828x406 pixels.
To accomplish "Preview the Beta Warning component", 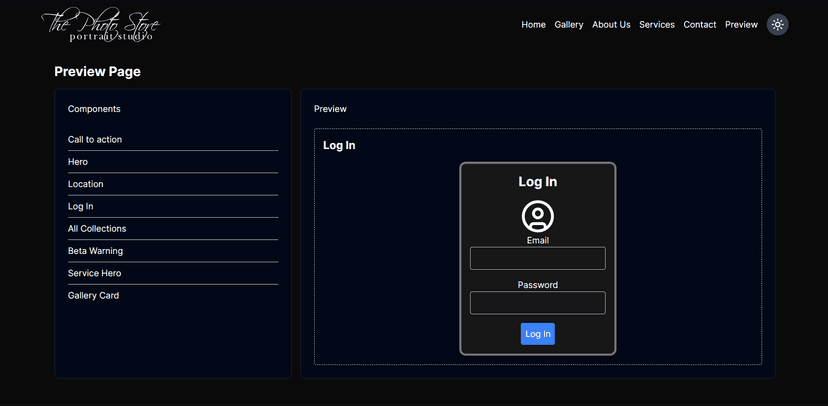I will click(95, 251).
